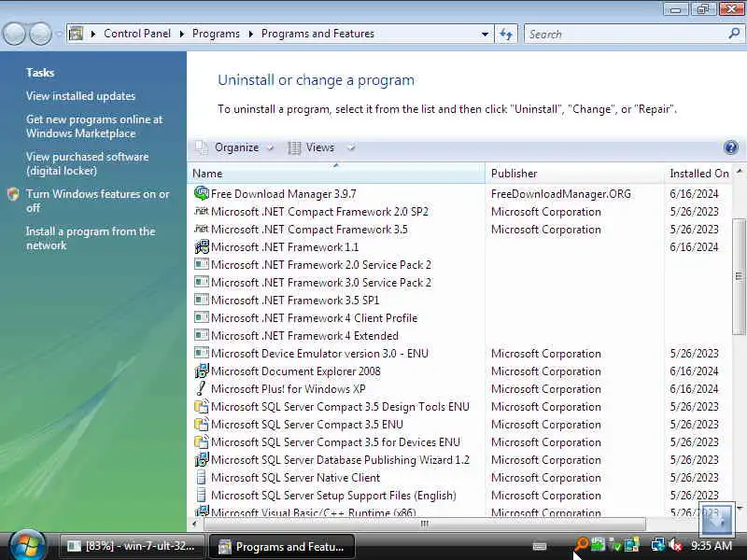The image size is (747, 560).
Task: Click the .NET Compact Framework 2.0 SP2 icon
Action: (x=202, y=211)
